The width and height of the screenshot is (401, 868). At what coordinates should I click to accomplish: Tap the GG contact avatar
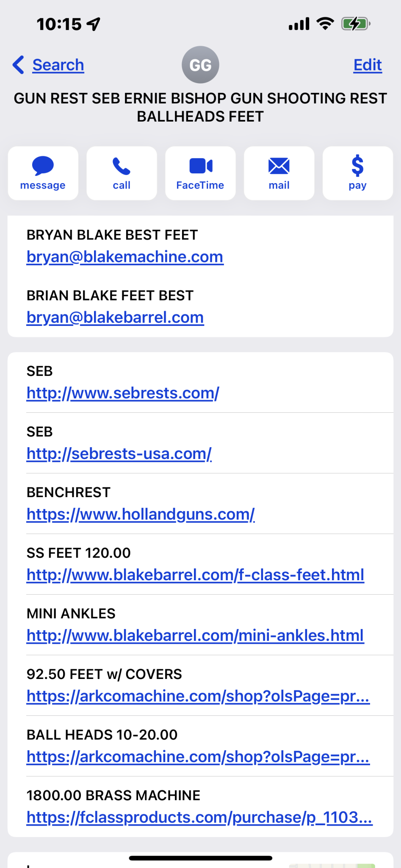[200, 65]
